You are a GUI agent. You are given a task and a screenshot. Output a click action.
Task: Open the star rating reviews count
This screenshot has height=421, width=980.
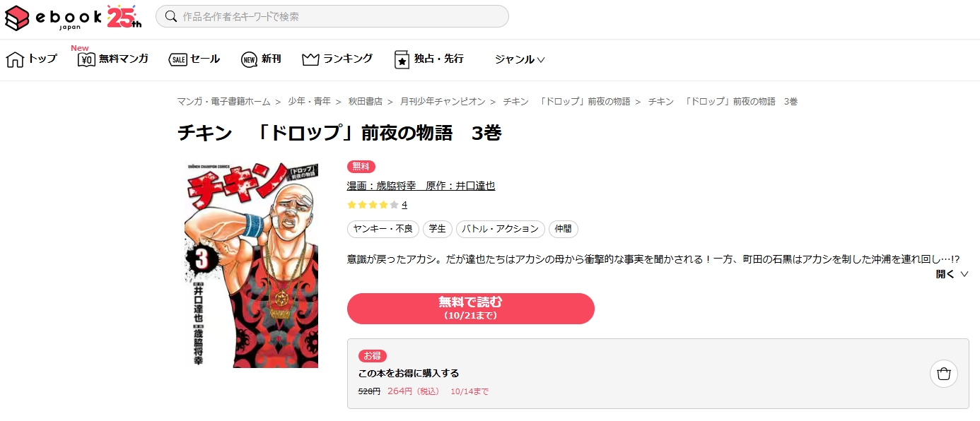coord(404,205)
